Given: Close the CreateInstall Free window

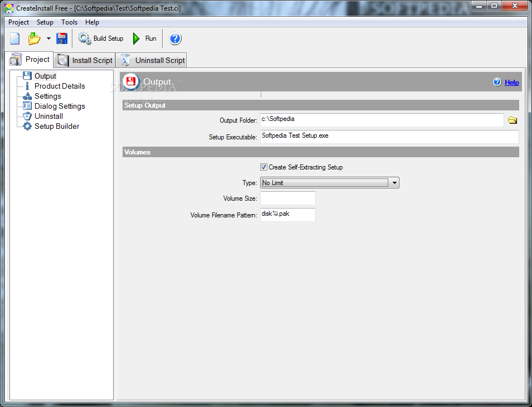Looking at the screenshot, I should pyautogui.click(x=515, y=6).
